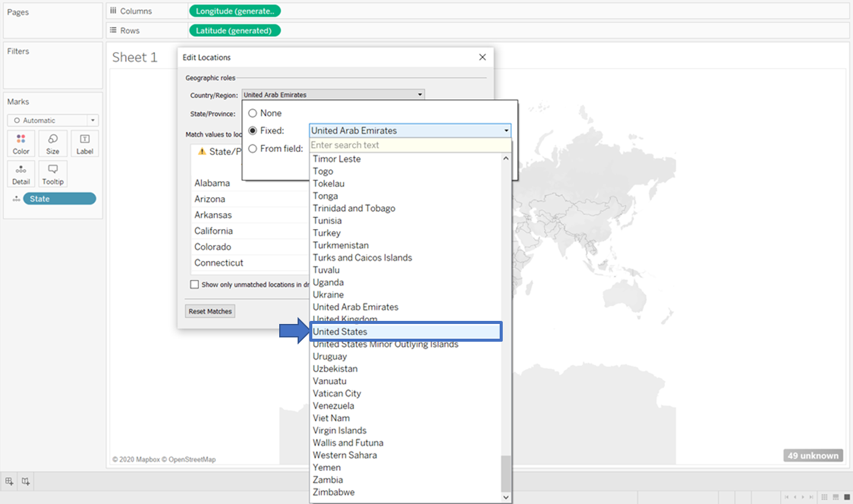Click the Longitude (generated) pill in Columns
853x504 pixels.
235,11
